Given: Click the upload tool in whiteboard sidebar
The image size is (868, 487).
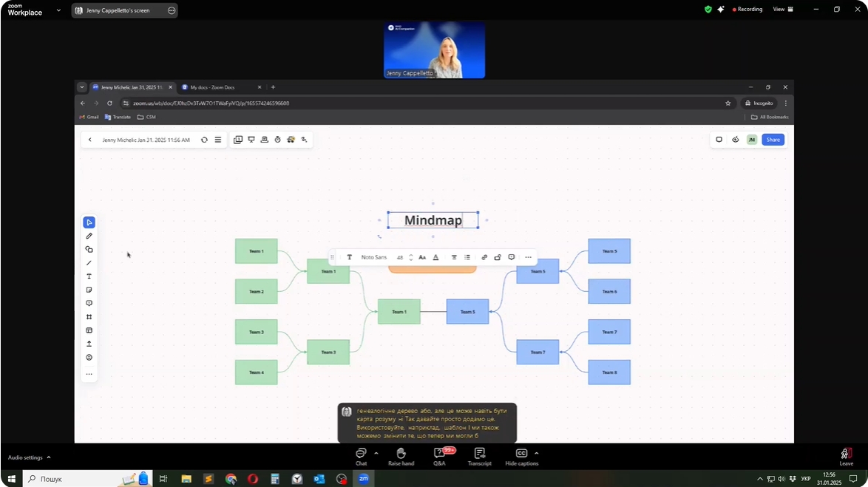Looking at the screenshot, I should tap(89, 344).
